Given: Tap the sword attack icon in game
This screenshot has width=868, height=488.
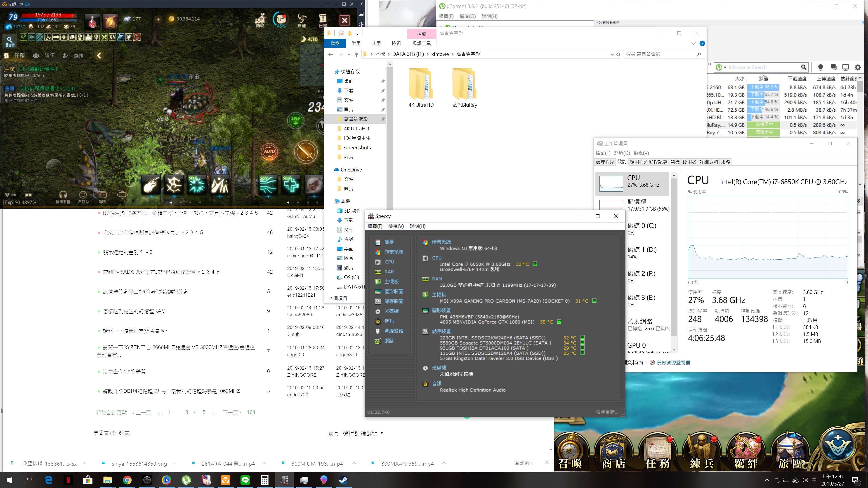Looking at the screenshot, I should pos(306,152).
